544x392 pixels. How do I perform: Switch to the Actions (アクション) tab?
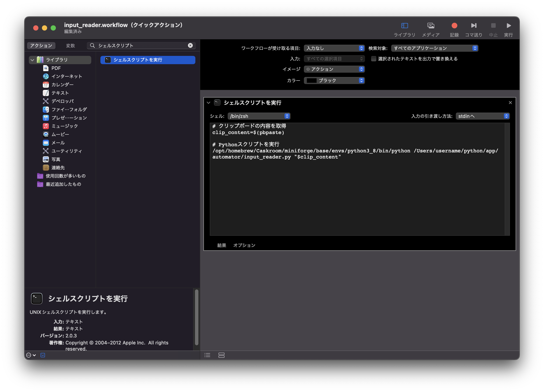click(x=41, y=46)
